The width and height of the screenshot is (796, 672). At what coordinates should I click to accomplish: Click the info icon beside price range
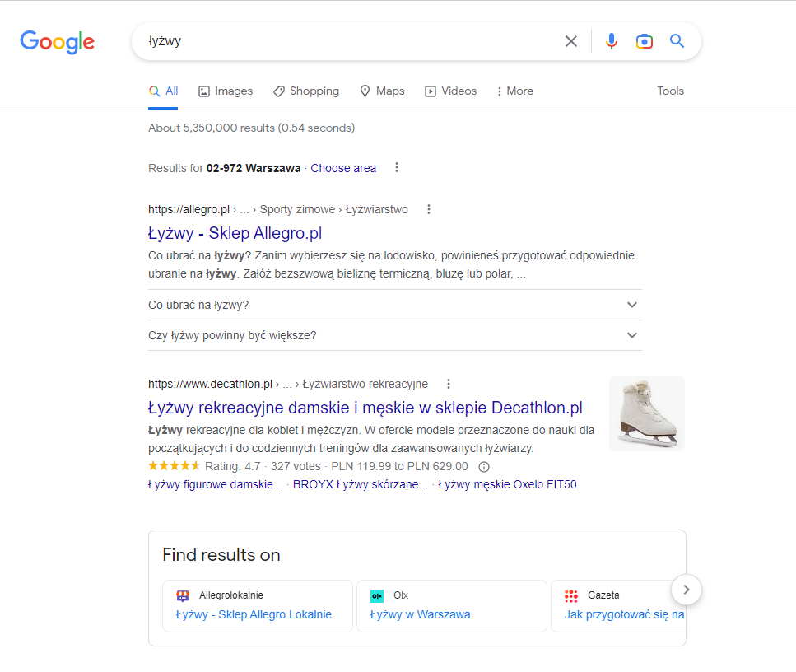(484, 467)
